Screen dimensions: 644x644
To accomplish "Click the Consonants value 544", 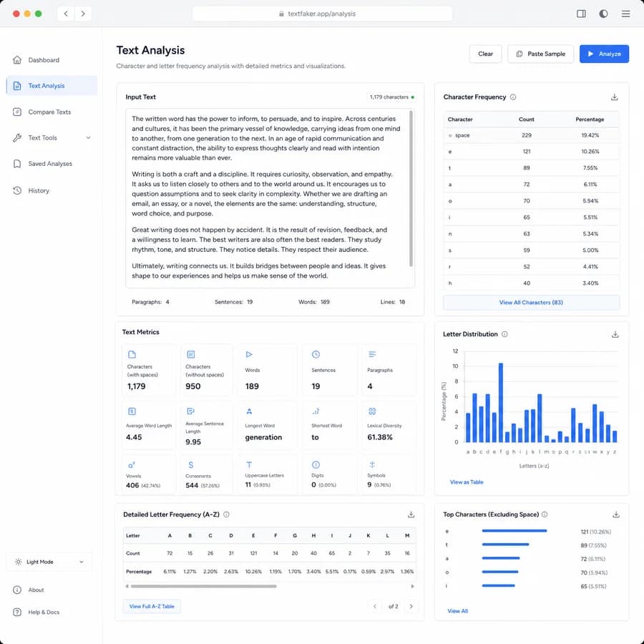I will (x=192, y=485).
